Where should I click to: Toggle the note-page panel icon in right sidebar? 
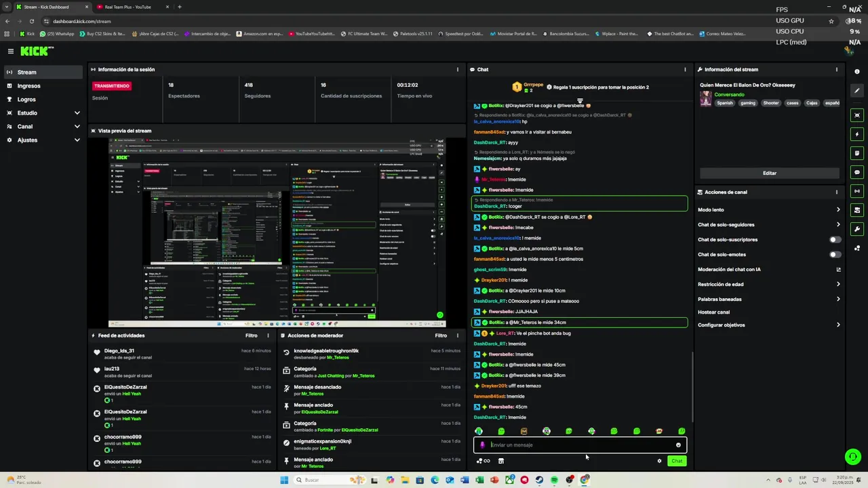point(857,153)
